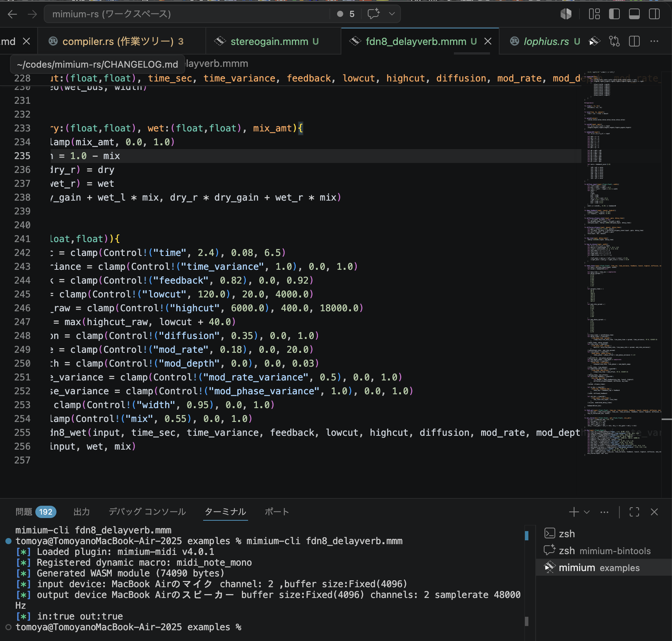The image size is (672, 641).
Task: Click line number 241 in the gutter
Action: point(22,239)
